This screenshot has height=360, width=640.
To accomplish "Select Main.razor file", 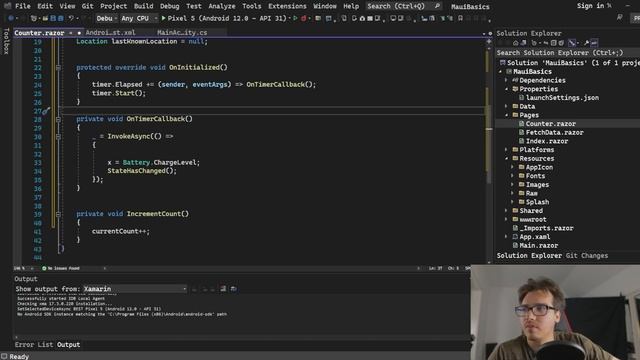I will coord(538,246).
